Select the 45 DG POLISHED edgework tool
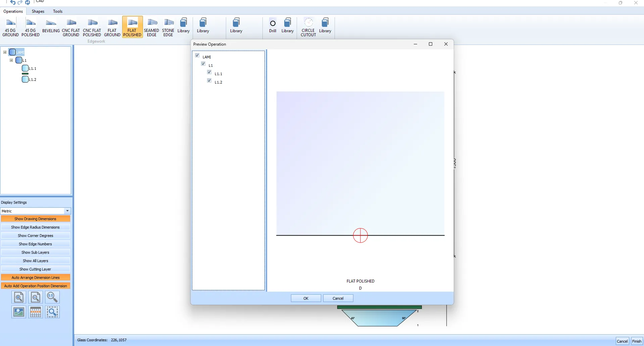This screenshot has width=644, height=346. point(31,27)
